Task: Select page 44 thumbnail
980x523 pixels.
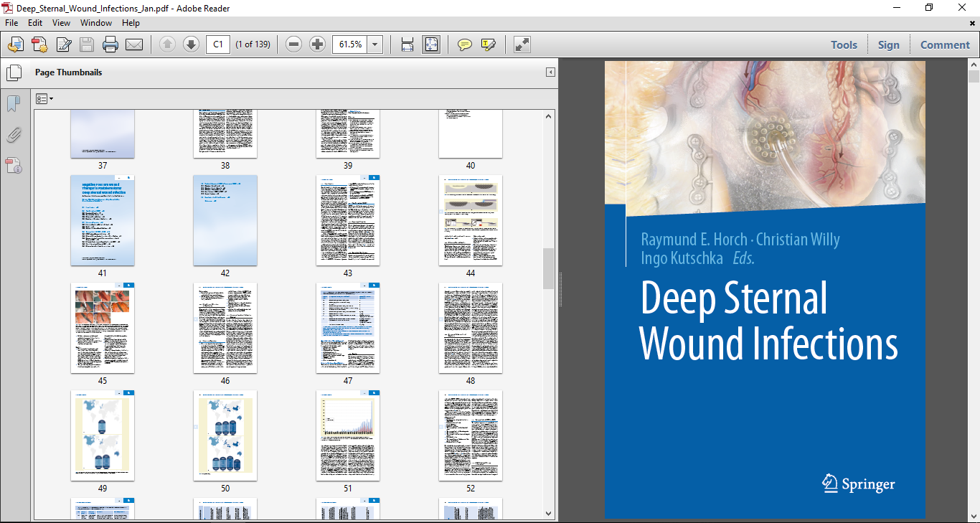Action: pos(471,220)
